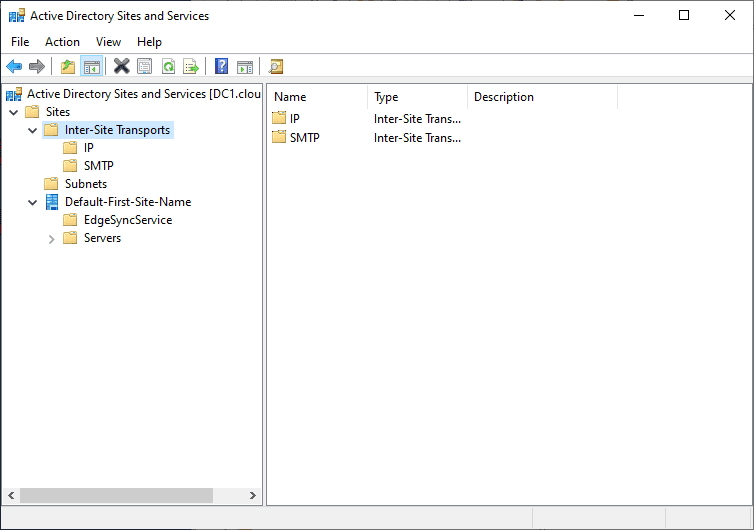The width and height of the screenshot is (754, 530).
Task: Collapse the Default-First-Site-Name node
Action: [32, 202]
